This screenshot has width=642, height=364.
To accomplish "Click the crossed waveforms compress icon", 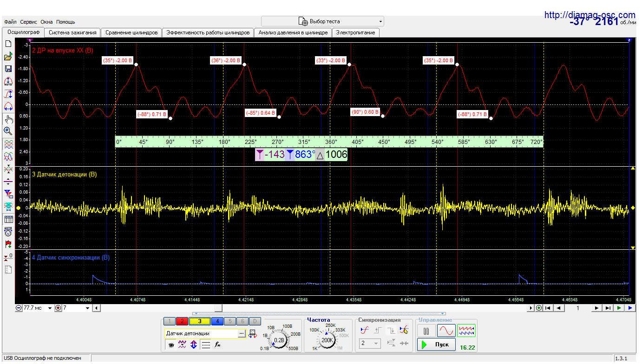I will pyautogui.click(x=8, y=169).
